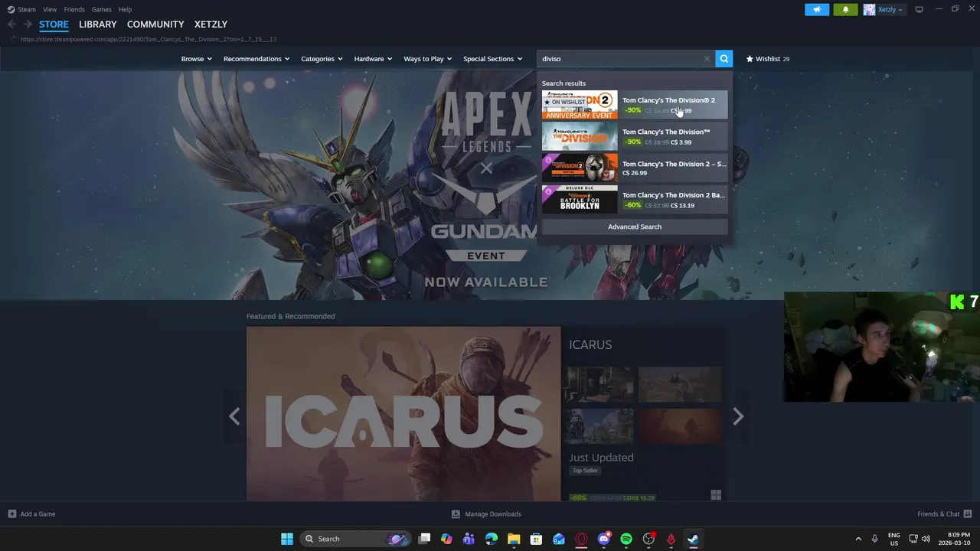980x551 pixels.
Task: Go back with the left arrow
Action: coord(11,24)
